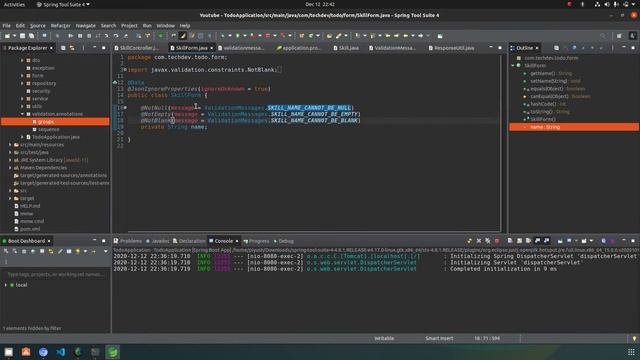
Task: Expand the service package node
Action: (x=22, y=98)
